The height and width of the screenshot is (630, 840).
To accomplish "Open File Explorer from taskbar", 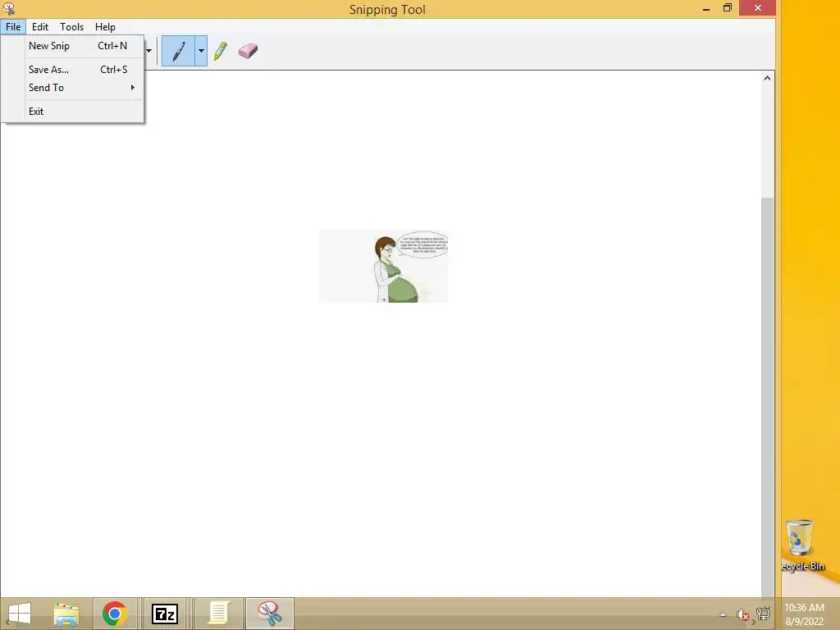I will point(66,614).
